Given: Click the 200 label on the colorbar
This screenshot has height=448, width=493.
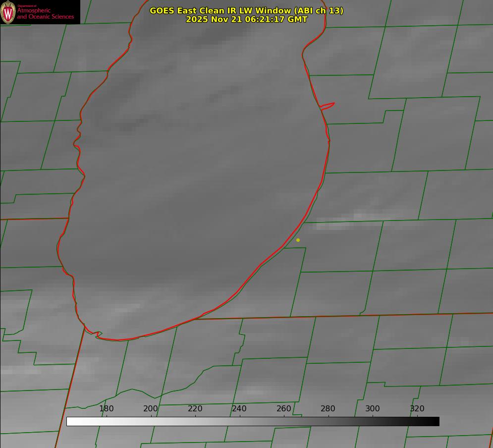Looking at the screenshot, I should [x=151, y=409].
